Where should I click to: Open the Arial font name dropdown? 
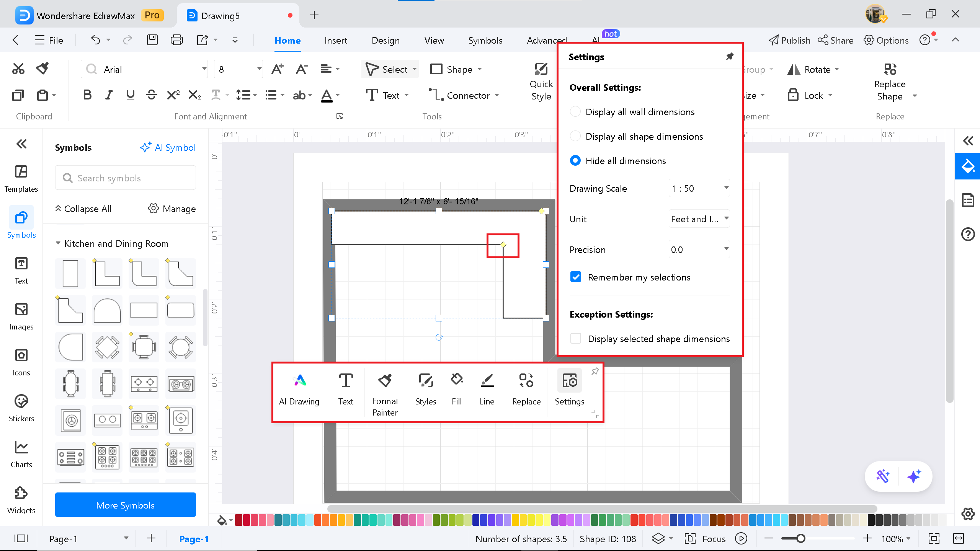point(204,69)
